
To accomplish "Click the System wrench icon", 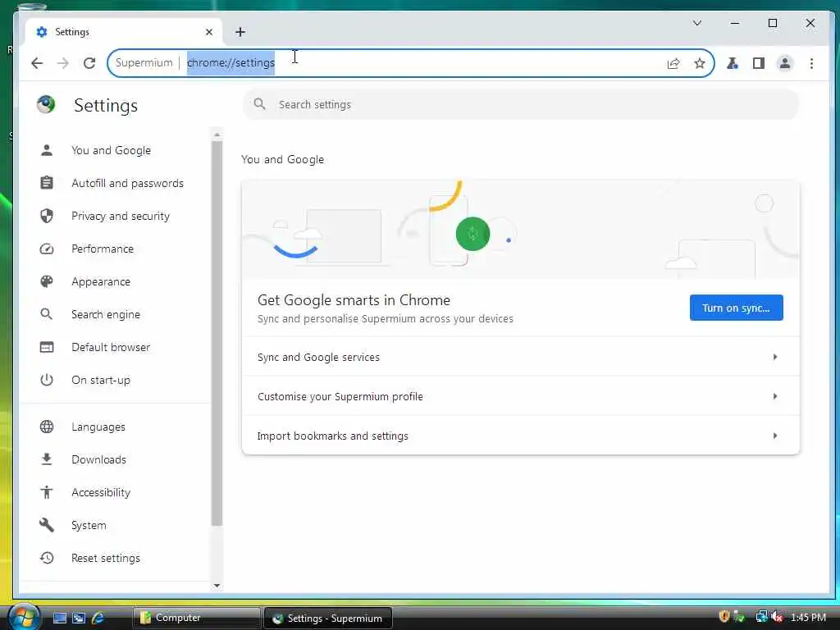I will pyautogui.click(x=47, y=525).
